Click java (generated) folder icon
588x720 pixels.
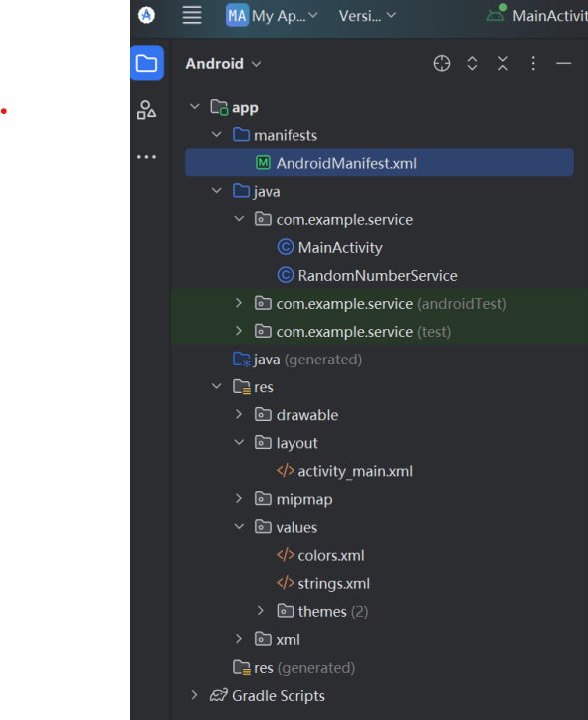pyautogui.click(x=242, y=360)
